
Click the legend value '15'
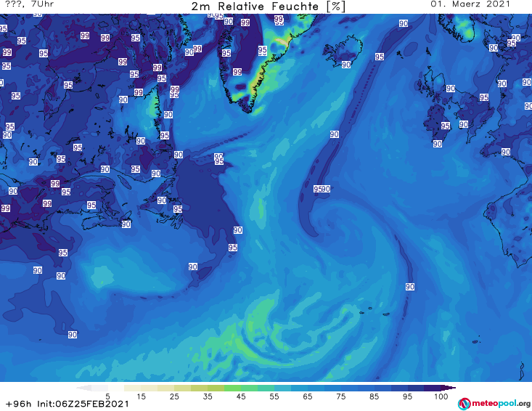tap(141, 396)
